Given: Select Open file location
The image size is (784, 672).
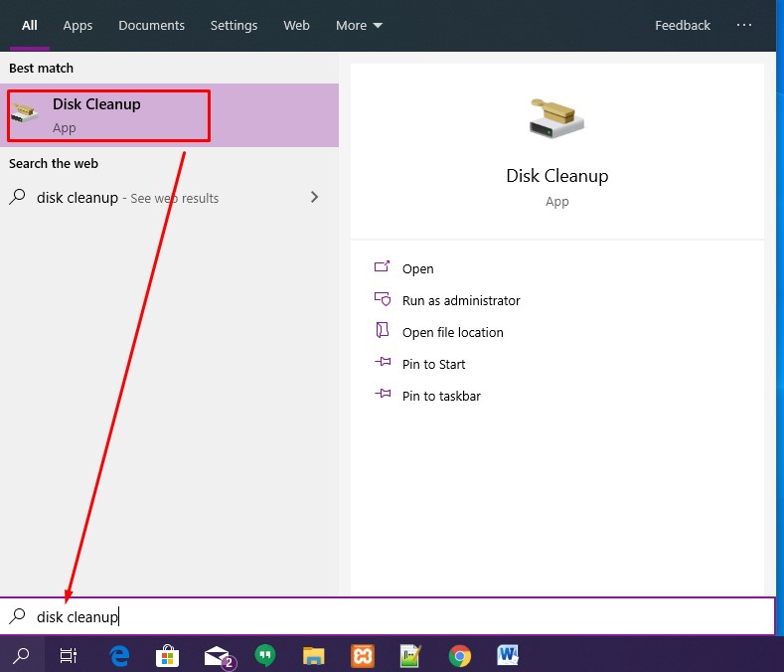Looking at the screenshot, I should [452, 333].
